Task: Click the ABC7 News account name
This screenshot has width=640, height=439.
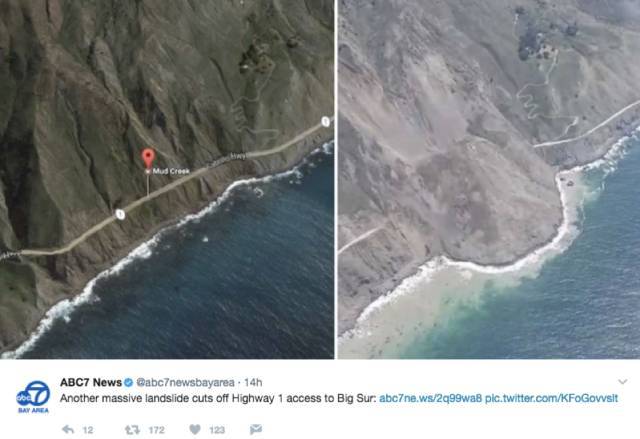Action: [91, 383]
